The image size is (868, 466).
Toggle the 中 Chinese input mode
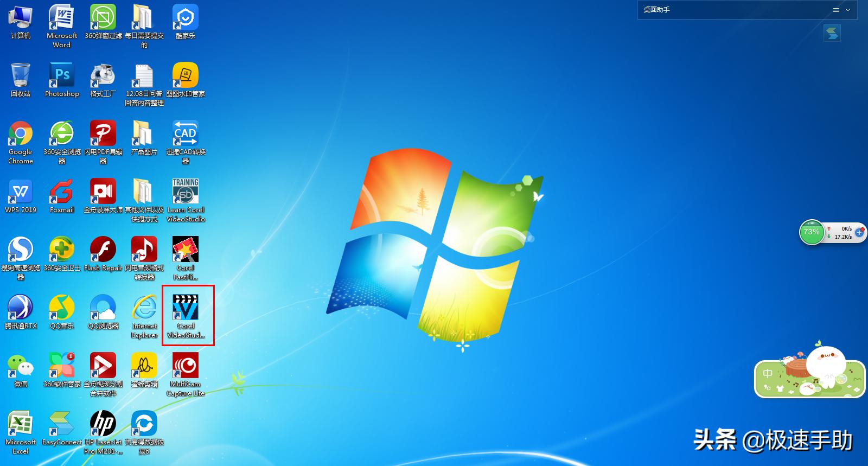pos(768,373)
